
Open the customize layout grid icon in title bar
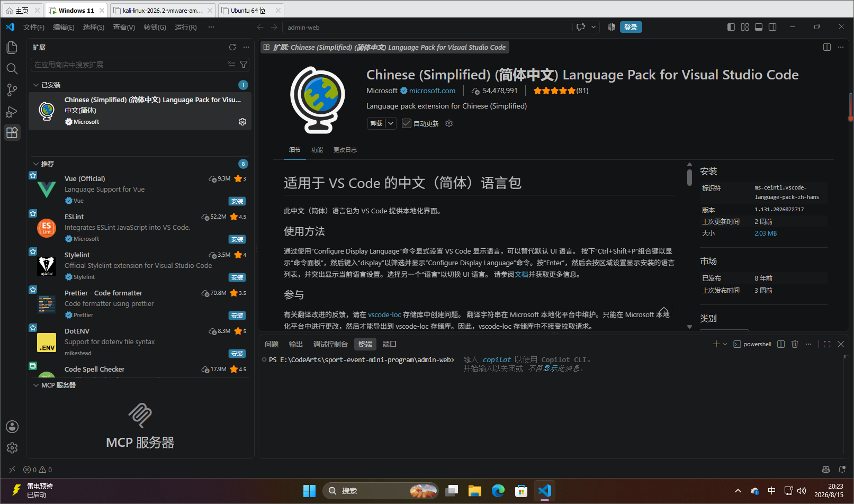[745, 27]
